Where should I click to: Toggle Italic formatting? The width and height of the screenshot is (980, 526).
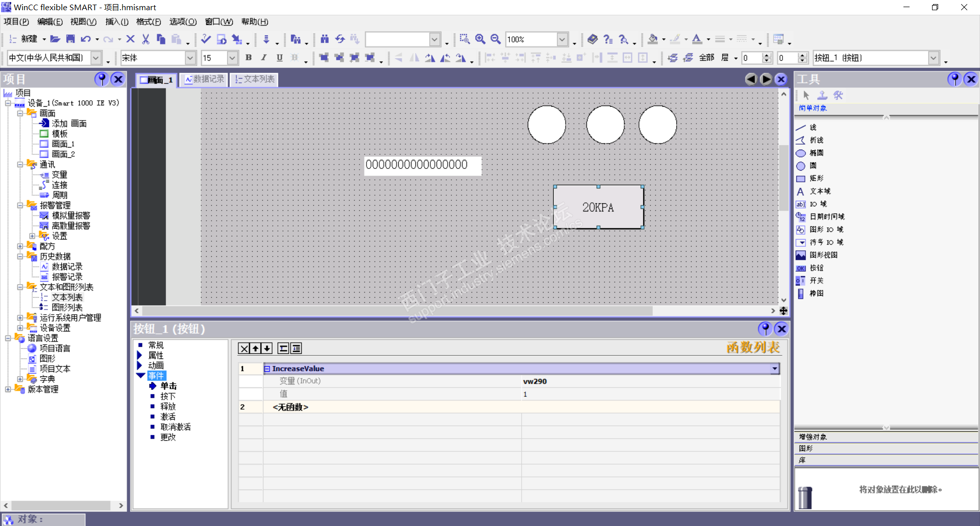point(264,58)
